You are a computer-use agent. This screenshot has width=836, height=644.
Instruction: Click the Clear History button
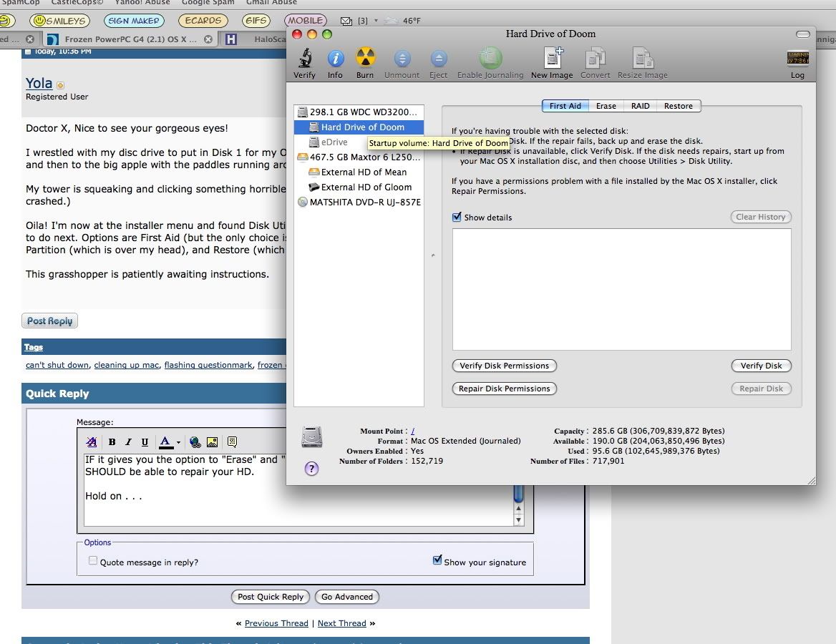[761, 217]
